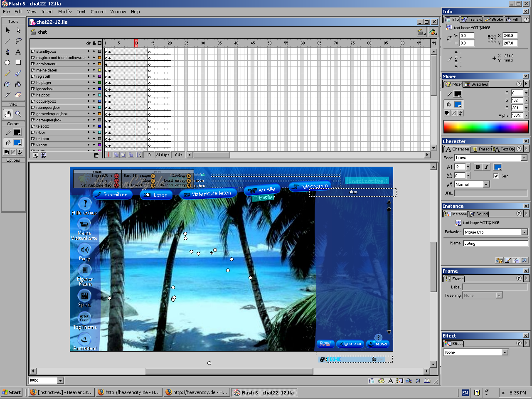The height and width of the screenshot is (399, 532).
Task: Select the Line tool
Action: [7, 41]
